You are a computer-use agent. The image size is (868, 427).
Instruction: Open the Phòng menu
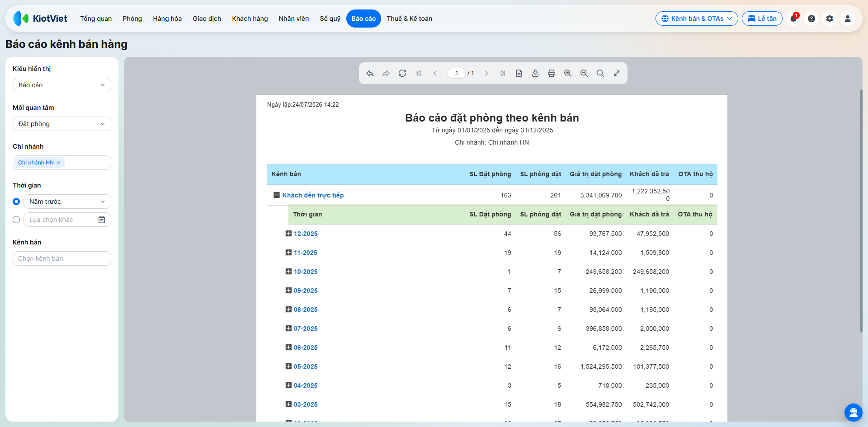[132, 19]
